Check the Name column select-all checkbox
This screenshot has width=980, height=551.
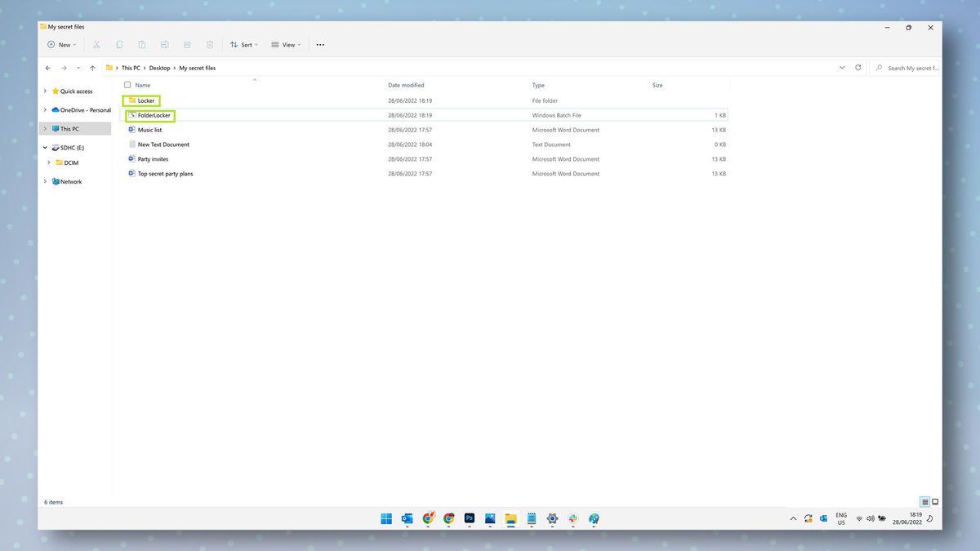(x=127, y=85)
